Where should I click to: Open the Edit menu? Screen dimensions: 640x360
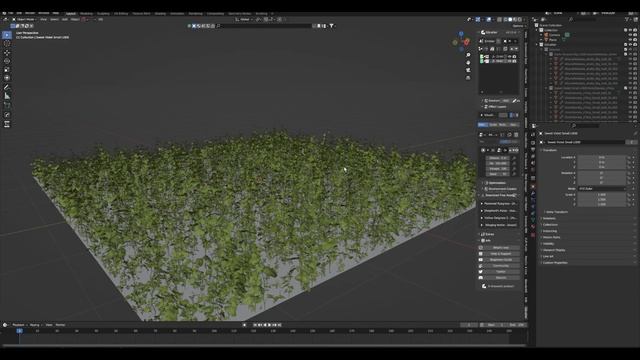pos(19,13)
